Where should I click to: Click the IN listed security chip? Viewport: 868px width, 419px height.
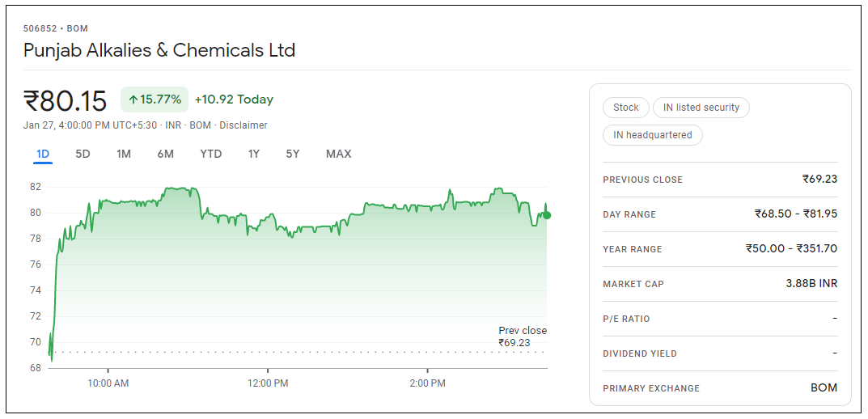pos(701,108)
